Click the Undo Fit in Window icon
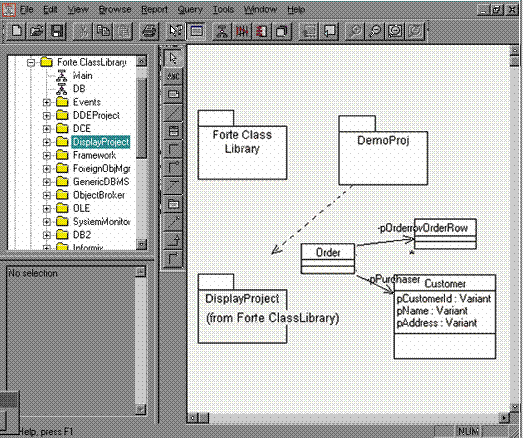 click(x=415, y=31)
